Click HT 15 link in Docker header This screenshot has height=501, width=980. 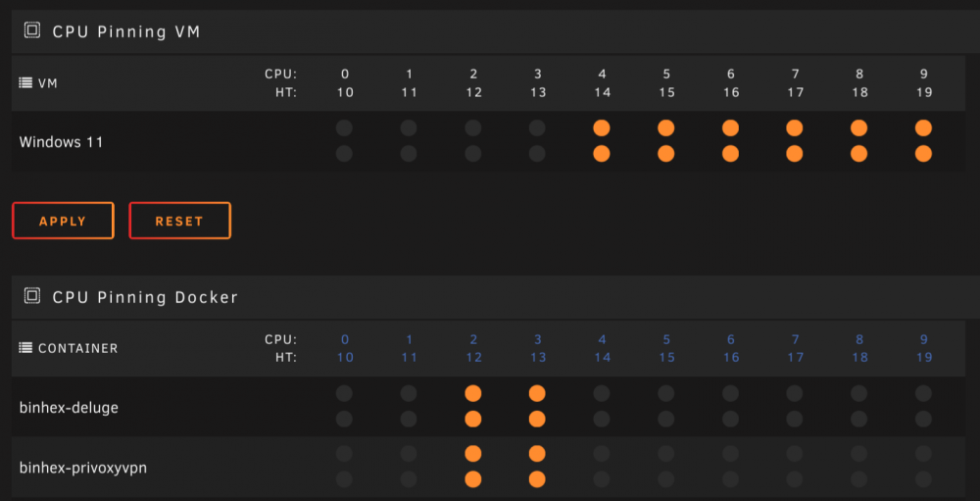666,358
